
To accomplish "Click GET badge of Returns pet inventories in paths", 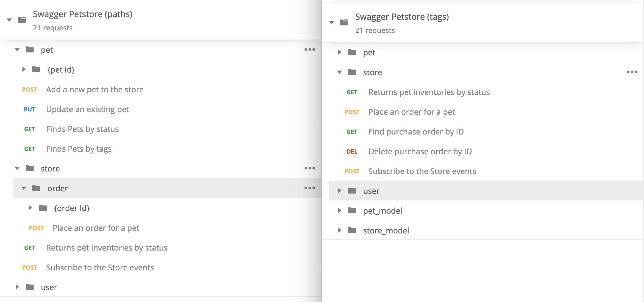I will coord(30,248).
